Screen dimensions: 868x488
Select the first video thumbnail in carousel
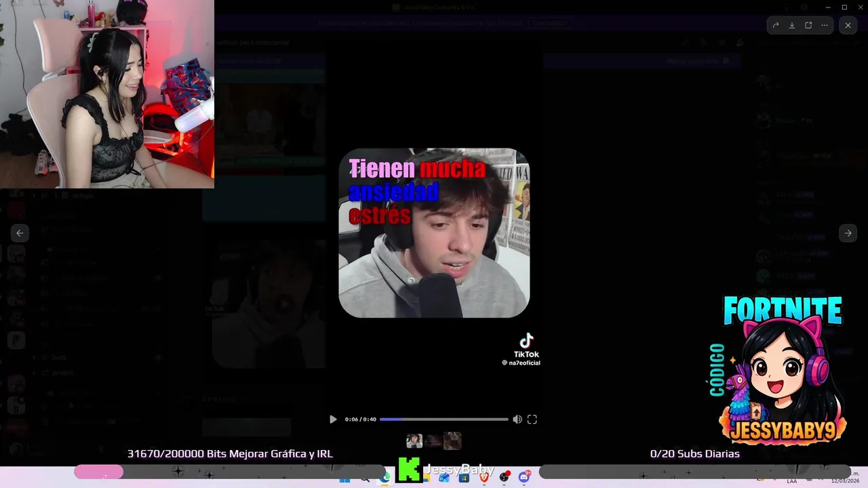point(414,441)
